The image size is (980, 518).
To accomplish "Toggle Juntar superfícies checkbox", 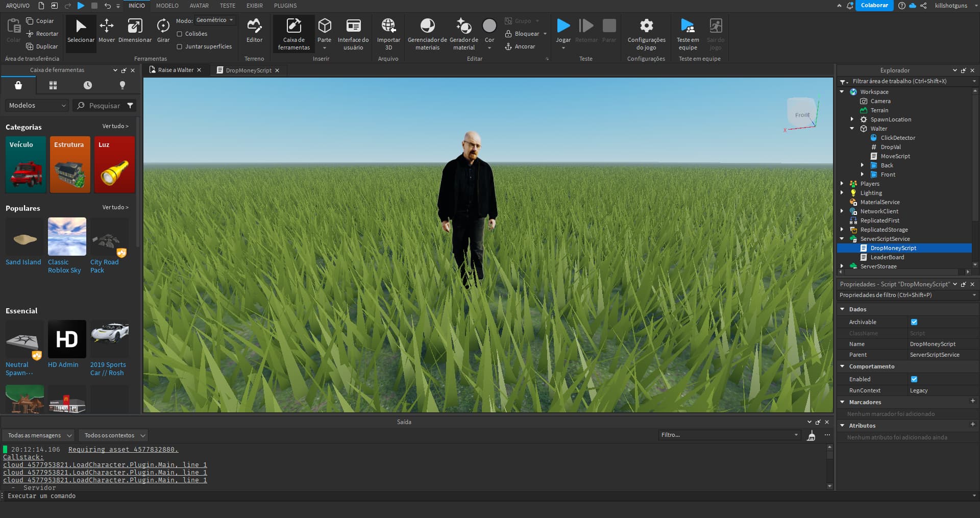I will coord(180,46).
